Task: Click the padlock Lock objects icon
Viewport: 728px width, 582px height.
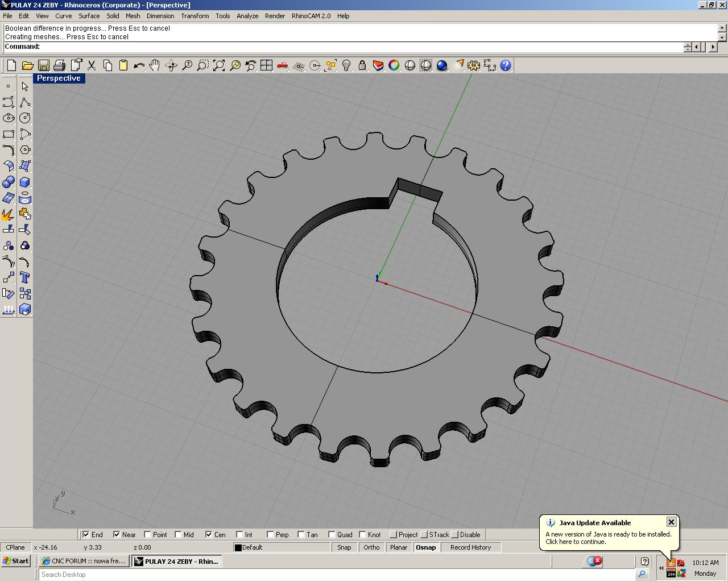Action: 362,65
